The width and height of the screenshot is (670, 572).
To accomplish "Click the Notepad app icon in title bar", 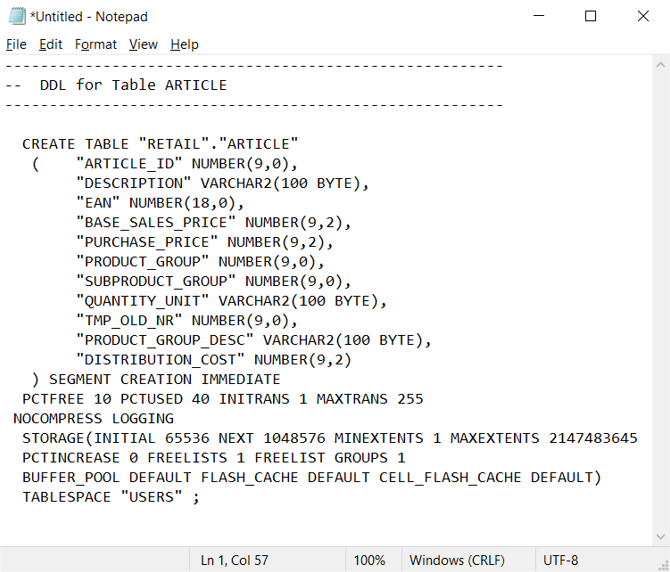I will [x=15, y=16].
